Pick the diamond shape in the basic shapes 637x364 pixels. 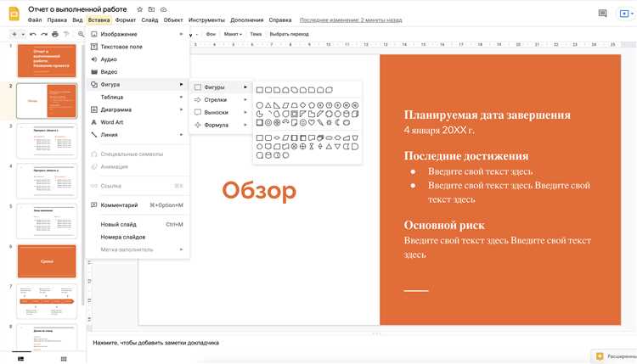pyautogui.click(x=302, y=105)
